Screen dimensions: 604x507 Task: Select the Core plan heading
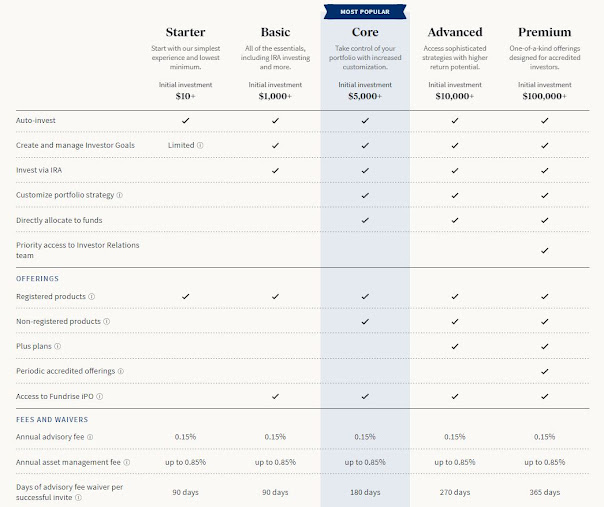tap(365, 32)
